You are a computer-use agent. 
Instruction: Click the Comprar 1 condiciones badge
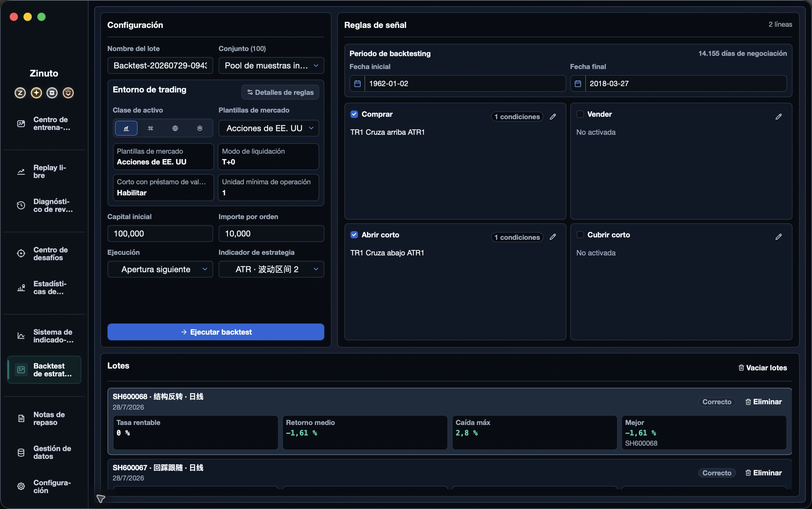pyautogui.click(x=517, y=116)
